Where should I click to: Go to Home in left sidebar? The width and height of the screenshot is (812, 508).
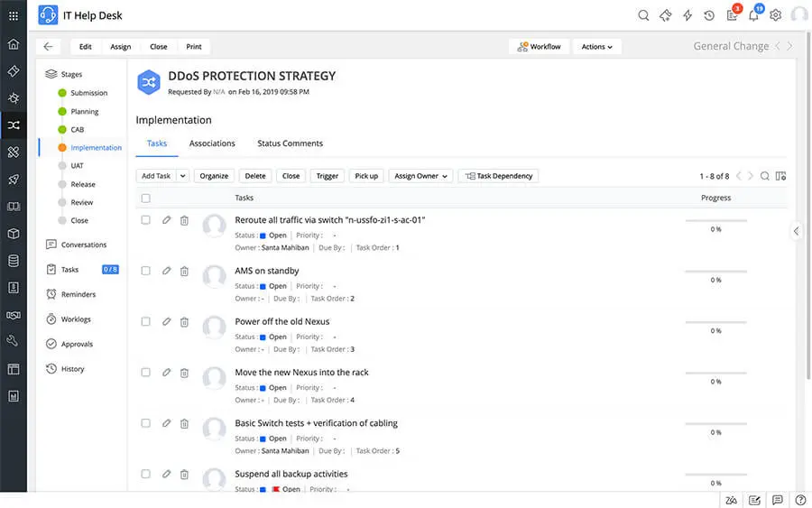coord(14,44)
